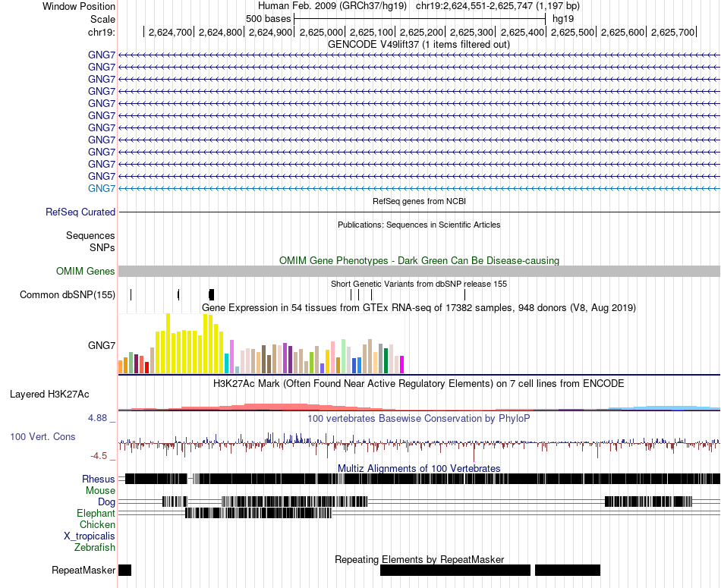This screenshot has width=721, height=588.
Task: Open the RefSeq Curated track label
Action: coord(80,212)
